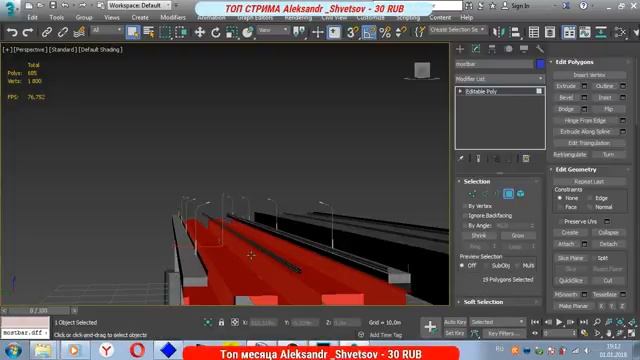Open the Modifier List dropdown
Image resolution: width=640 pixels, height=360 pixels.
click(x=500, y=79)
